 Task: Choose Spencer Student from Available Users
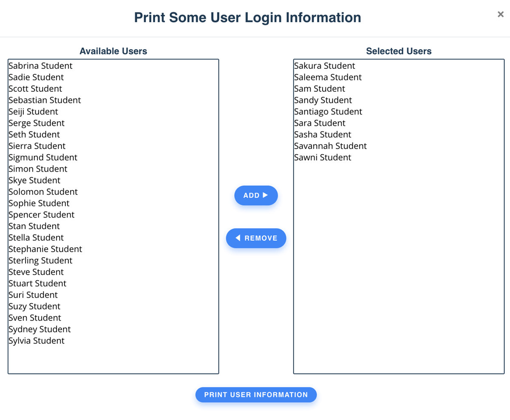point(113,215)
